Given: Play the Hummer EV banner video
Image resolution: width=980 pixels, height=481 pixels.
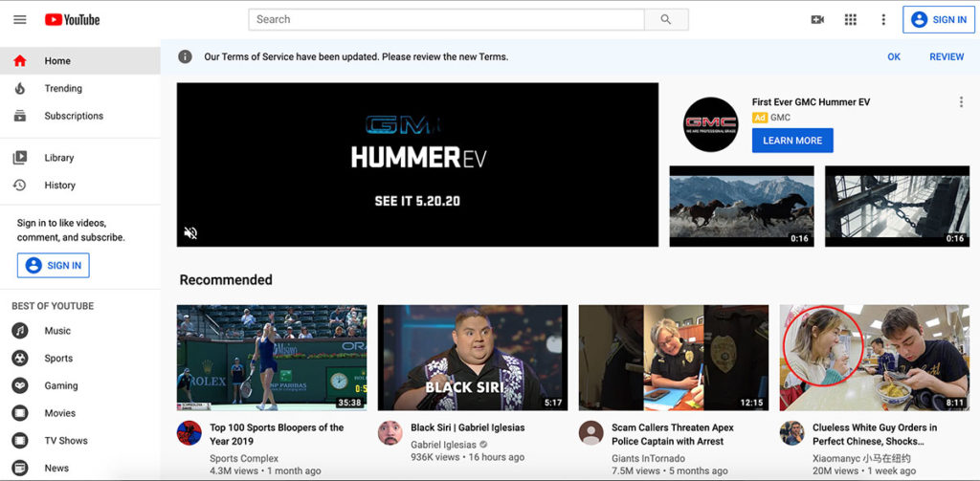Looking at the screenshot, I should (x=417, y=164).
